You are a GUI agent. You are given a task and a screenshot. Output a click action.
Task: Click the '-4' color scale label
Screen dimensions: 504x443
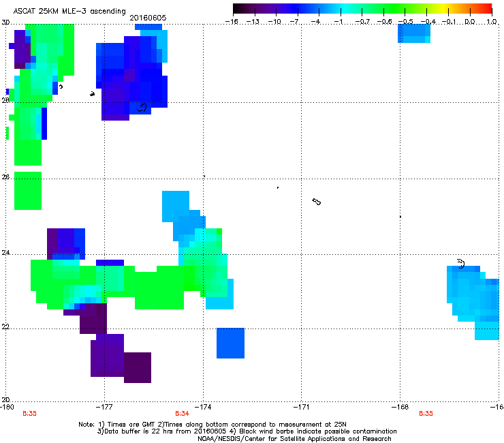[x=315, y=22]
